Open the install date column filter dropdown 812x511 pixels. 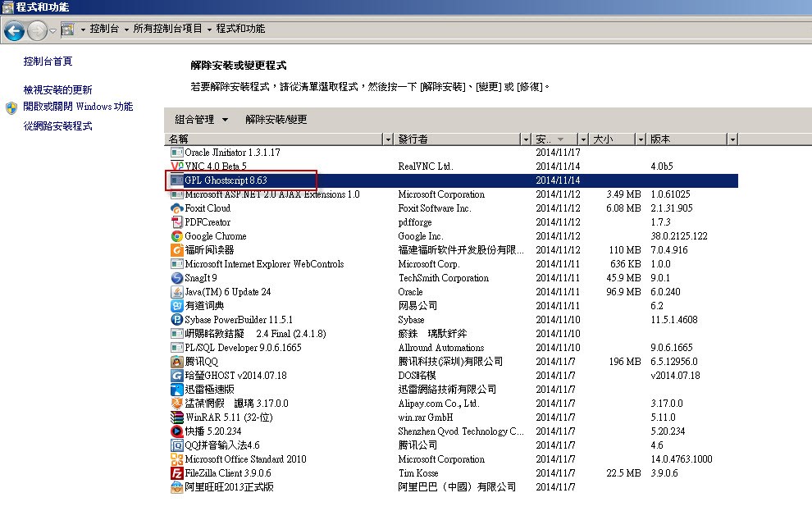pos(583,139)
